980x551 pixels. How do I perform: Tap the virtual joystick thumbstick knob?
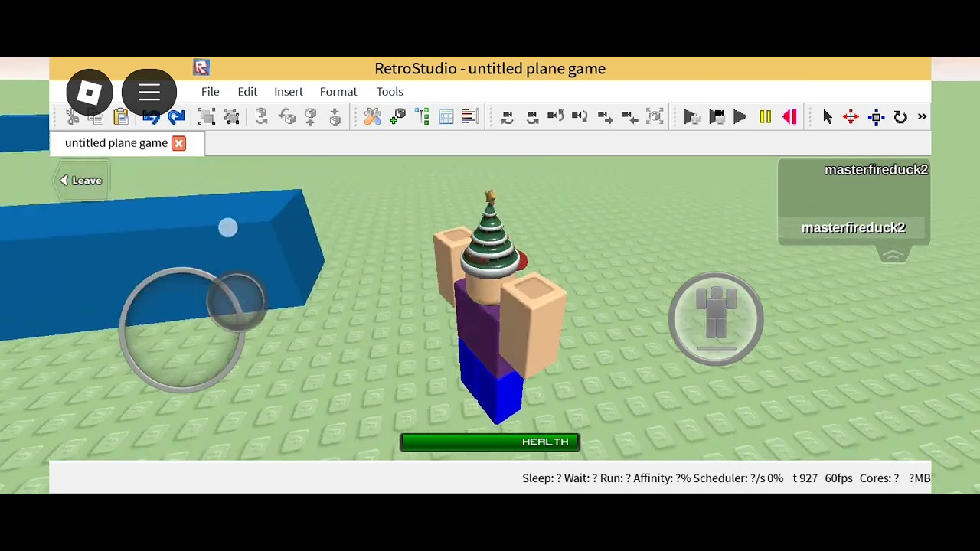click(x=237, y=301)
